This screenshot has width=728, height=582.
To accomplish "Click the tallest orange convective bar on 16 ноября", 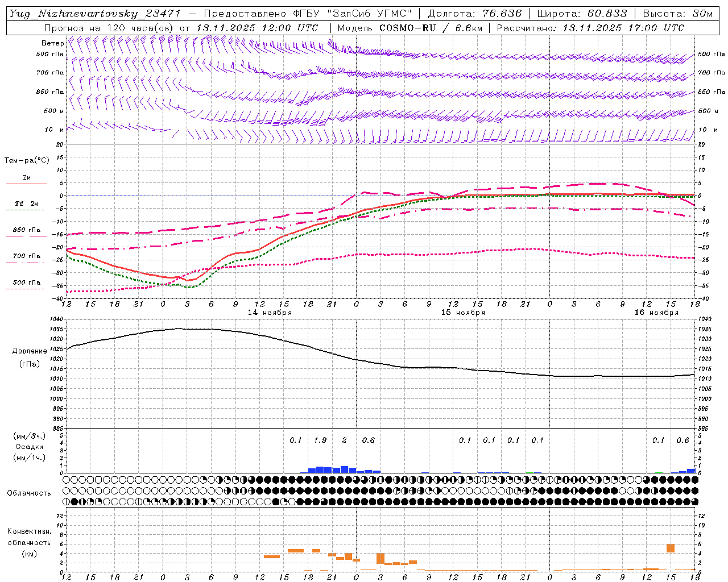I will (x=671, y=548).
